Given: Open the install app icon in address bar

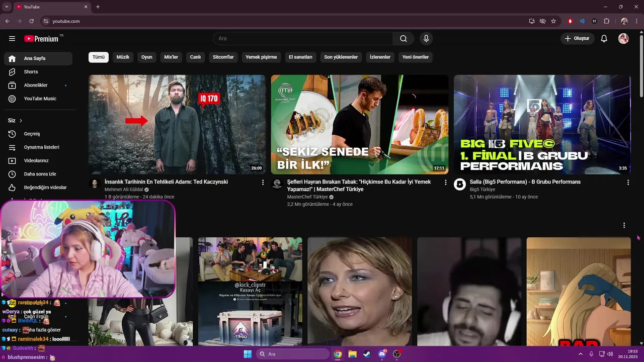Looking at the screenshot, I should pos(532,21).
